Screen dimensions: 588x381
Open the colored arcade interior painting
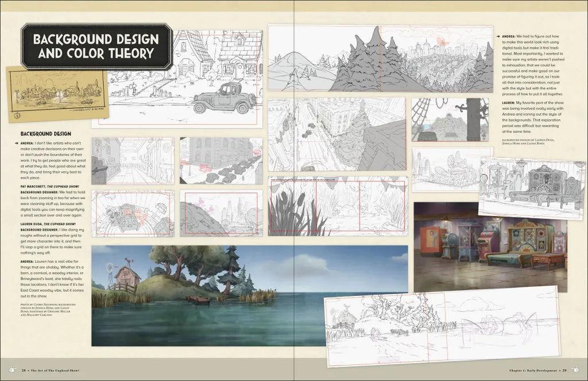[x=489, y=247]
